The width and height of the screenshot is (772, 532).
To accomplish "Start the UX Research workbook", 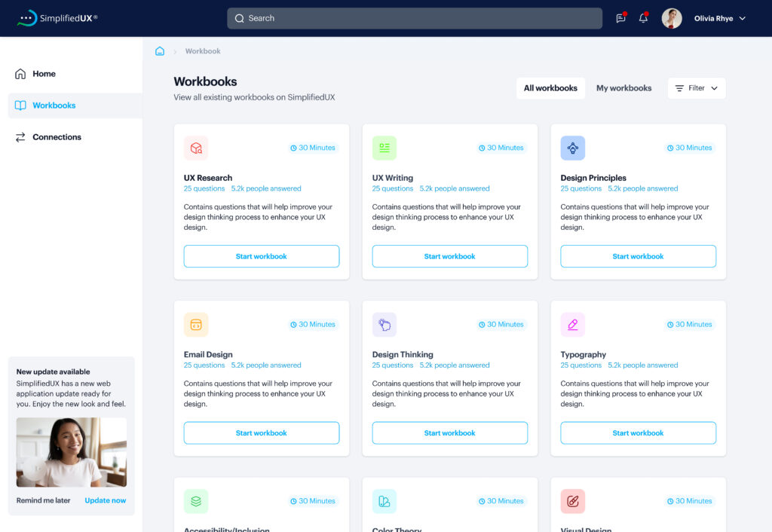I will pyautogui.click(x=262, y=256).
